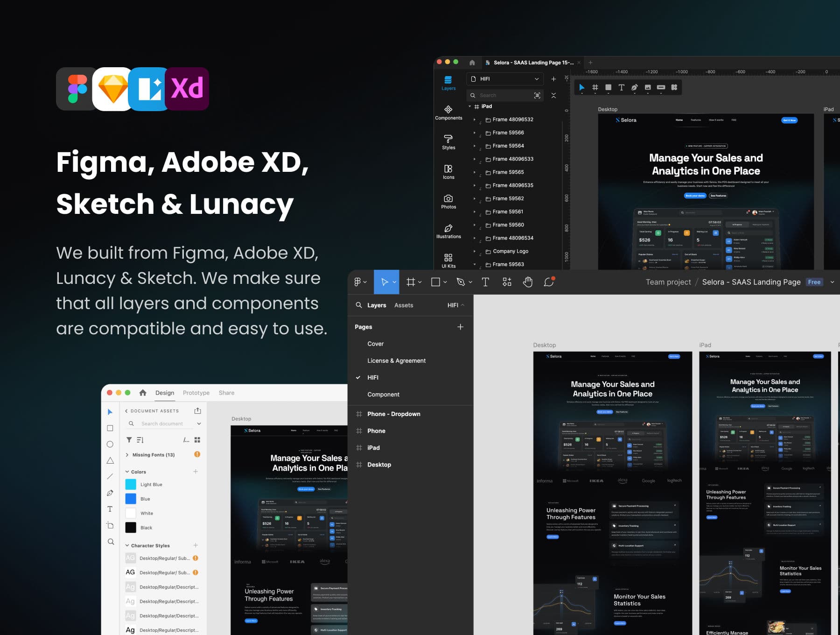Viewport: 840px width, 635px height.
Task: Click the search icon in Figma Layers panel
Action: 359,305
